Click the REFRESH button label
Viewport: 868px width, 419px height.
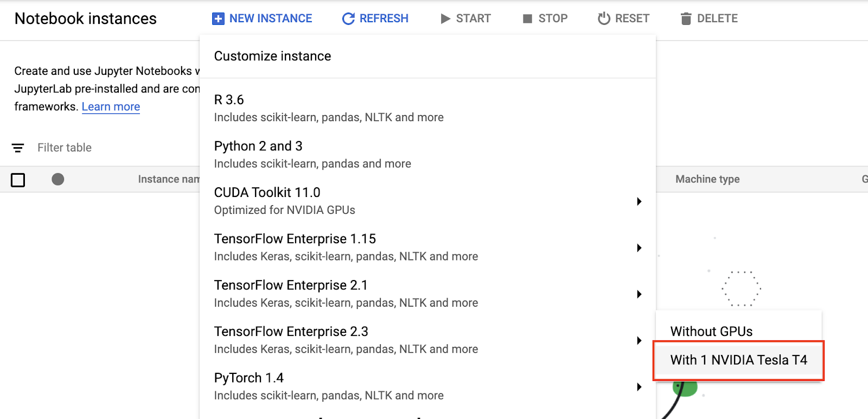click(x=384, y=18)
